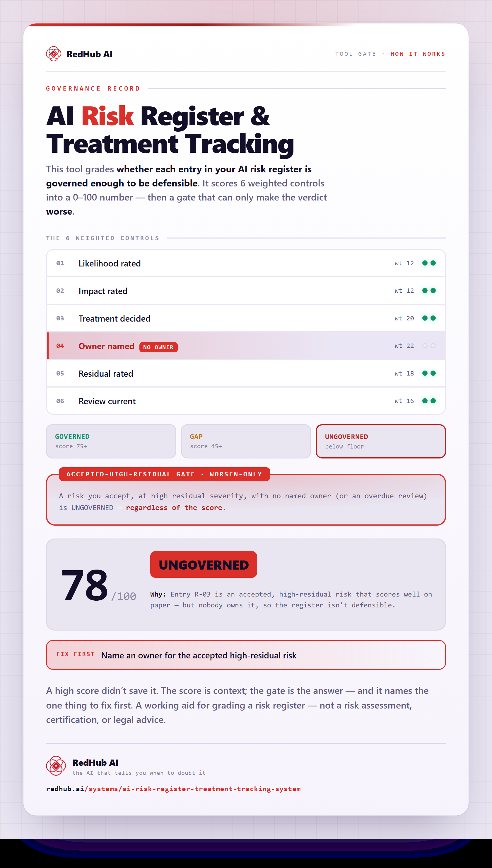Click the RedHub AI footer logo icon
Viewport: 492px width, 868px height.
point(56,765)
